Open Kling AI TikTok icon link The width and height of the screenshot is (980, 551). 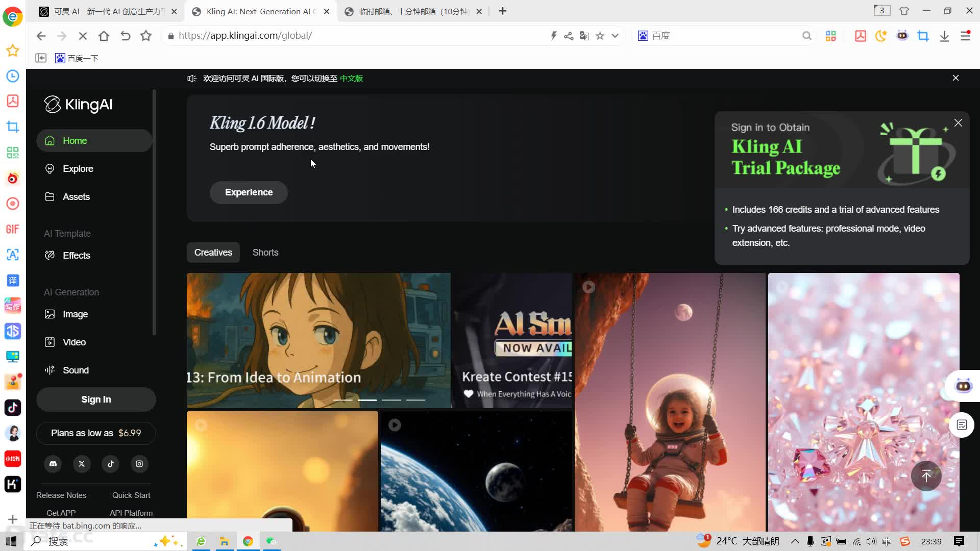[x=111, y=464]
